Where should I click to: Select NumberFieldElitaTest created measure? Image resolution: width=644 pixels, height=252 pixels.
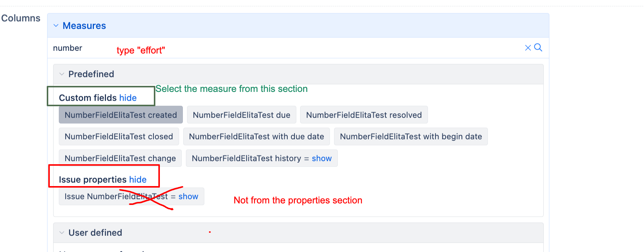click(x=121, y=115)
